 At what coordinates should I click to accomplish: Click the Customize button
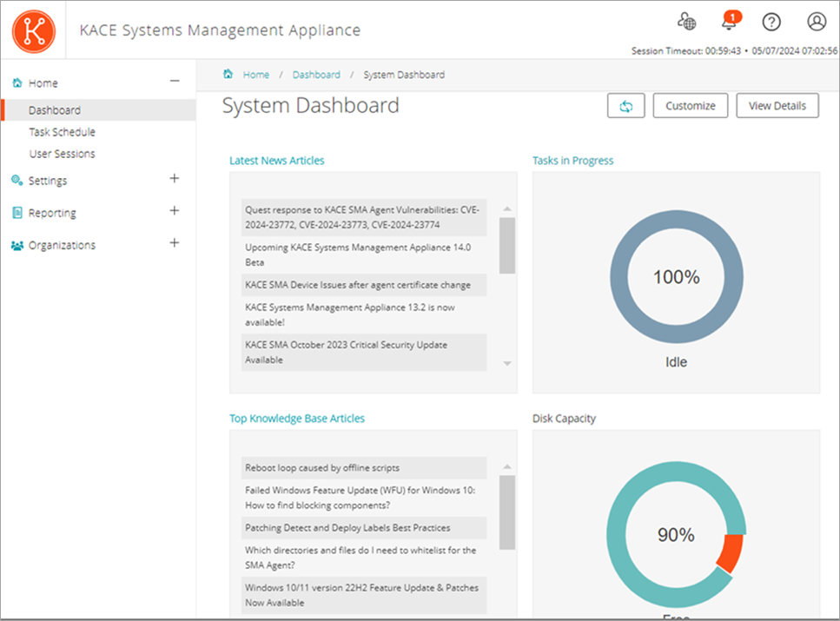pyautogui.click(x=691, y=106)
